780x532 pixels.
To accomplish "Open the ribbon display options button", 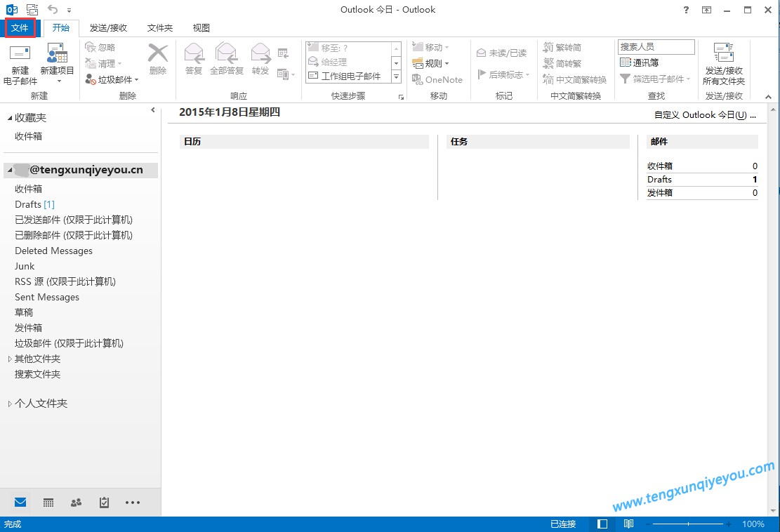I will (x=706, y=9).
